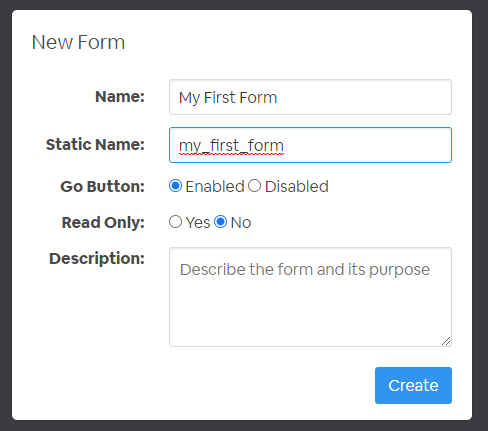
Task: Click the New Form dialog heading
Action: click(x=78, y=42)
